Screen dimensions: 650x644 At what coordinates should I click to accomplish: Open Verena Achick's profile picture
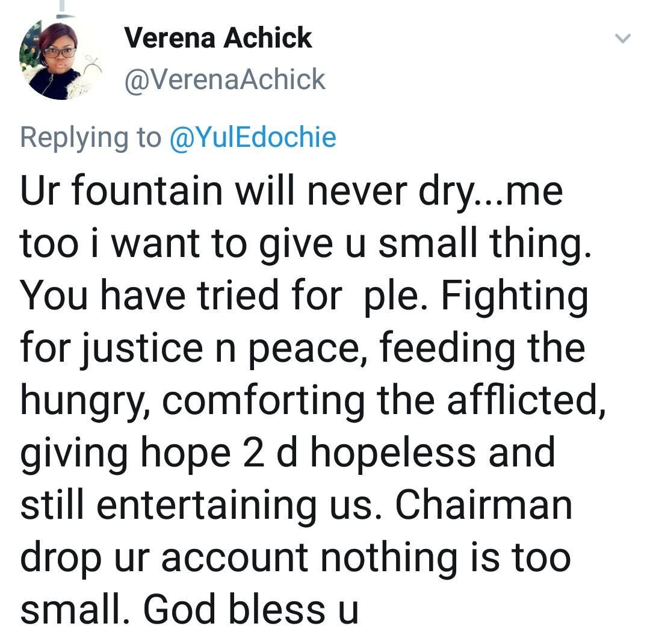[x=58, y=60]
